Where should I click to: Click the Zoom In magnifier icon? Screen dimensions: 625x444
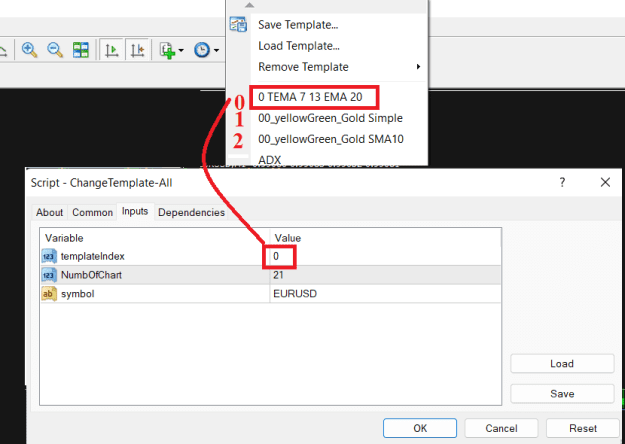tap(29, 50)
